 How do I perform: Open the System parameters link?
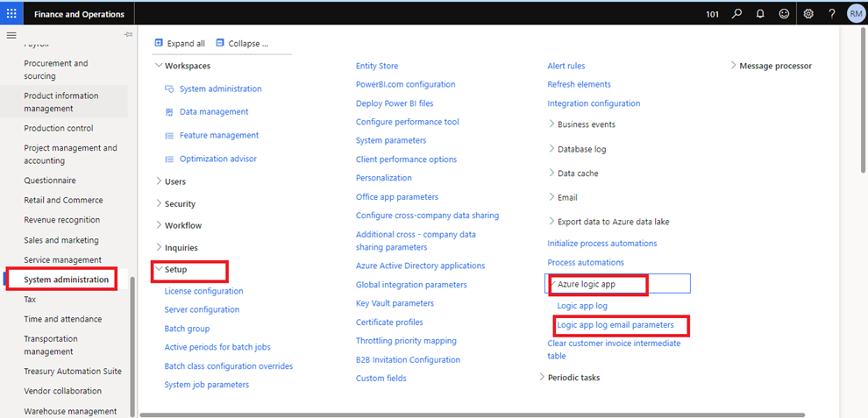(x=391, y=140)
